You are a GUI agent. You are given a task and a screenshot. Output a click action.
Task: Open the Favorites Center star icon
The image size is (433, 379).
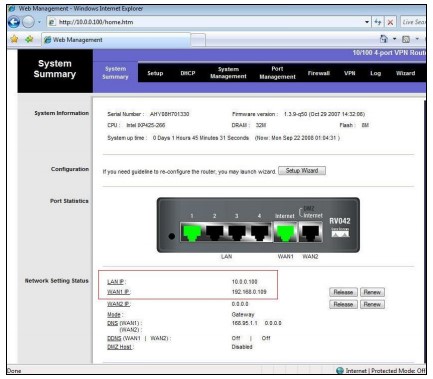point(14,39)
